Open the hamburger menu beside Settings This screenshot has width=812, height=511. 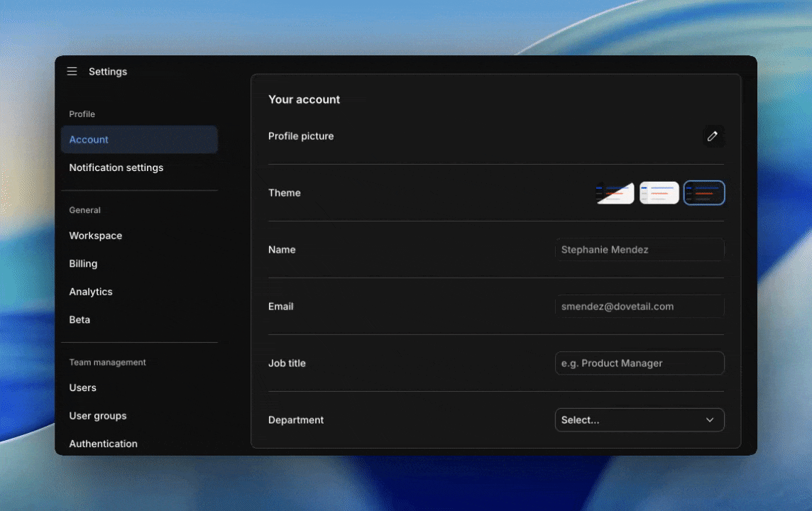tap(72, 72)
